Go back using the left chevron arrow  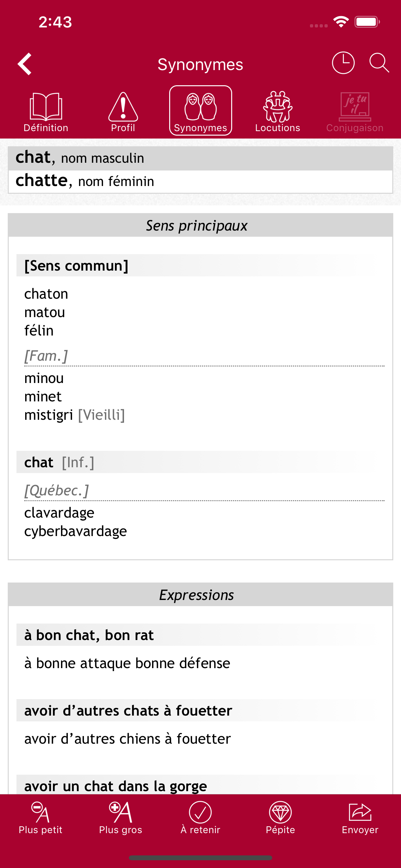[x=25, y=64]
